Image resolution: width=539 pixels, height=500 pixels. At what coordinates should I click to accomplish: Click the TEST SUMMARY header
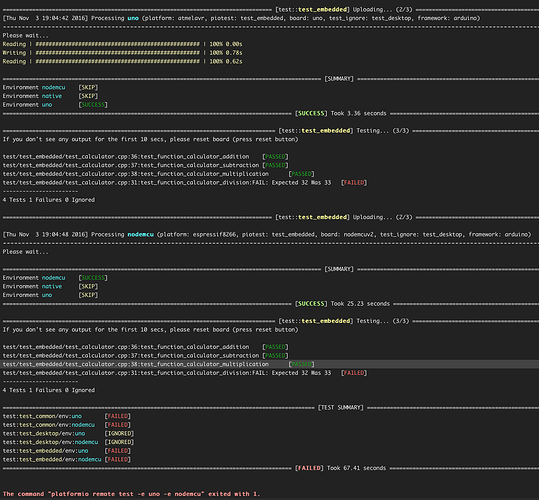tap(340, 408)
